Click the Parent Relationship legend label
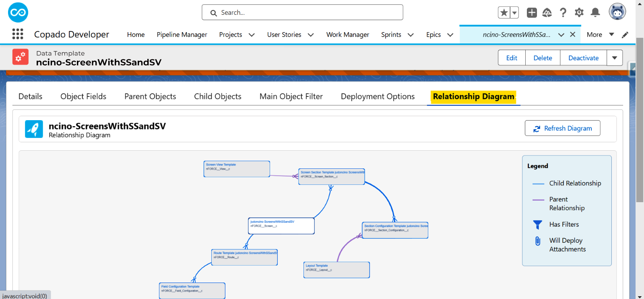The width and height of the screenshot is (644, 299). coord(567,204)
